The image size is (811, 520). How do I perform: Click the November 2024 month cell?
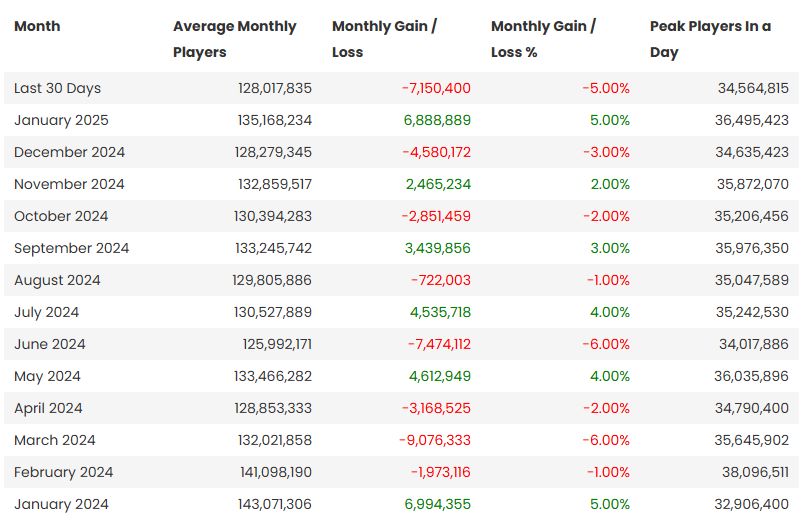click(69, 184)
